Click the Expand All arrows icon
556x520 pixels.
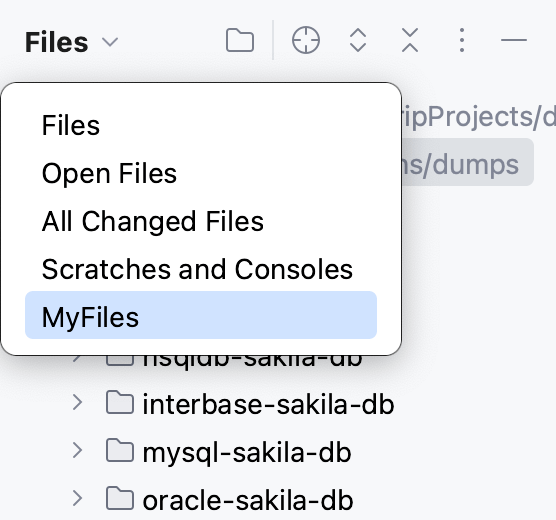click(x=358, y=40)
